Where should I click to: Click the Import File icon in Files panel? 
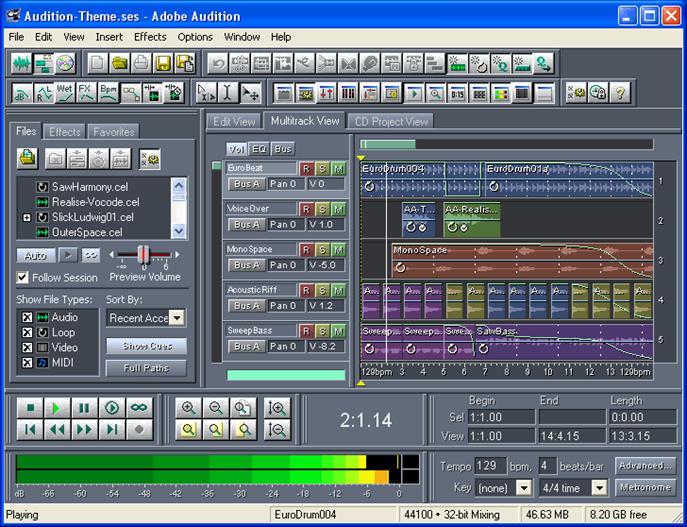[27, 158]
